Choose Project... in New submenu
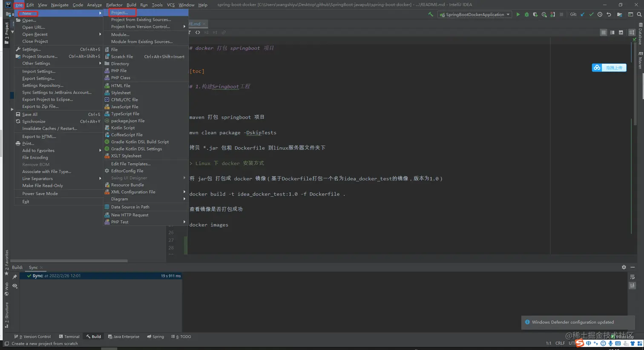This screenshot has height=350, width=644. click(x=146, y=13)
